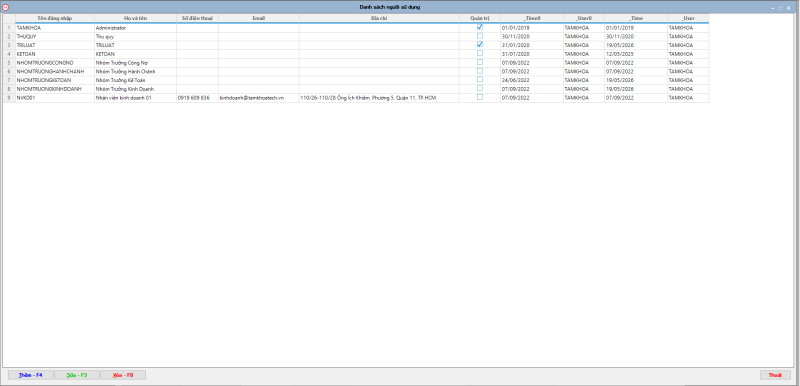Toggle Quản trị checkbox for TRILUAT row
Viewport: 800px width, 386px height.
[x=480, y=45]
